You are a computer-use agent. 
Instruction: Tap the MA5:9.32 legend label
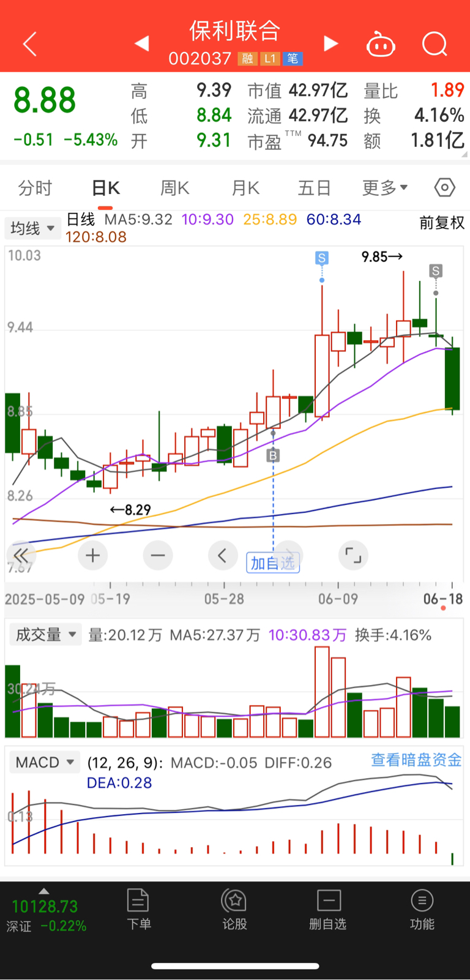pos(138,220)
